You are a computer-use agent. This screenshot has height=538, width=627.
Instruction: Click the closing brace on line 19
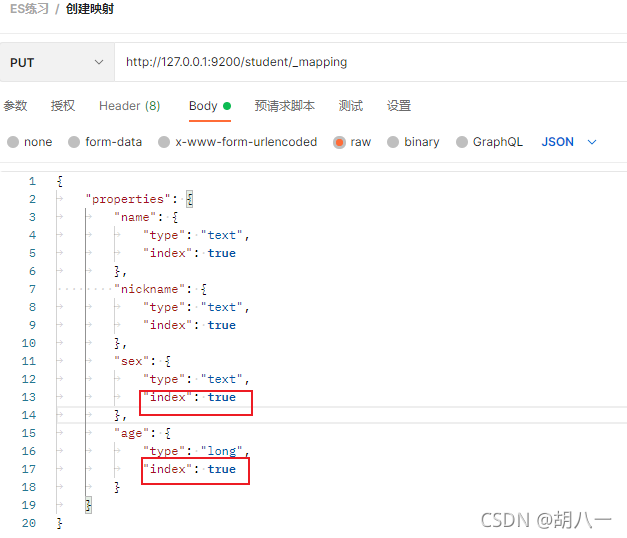click(x=88, y=505)
